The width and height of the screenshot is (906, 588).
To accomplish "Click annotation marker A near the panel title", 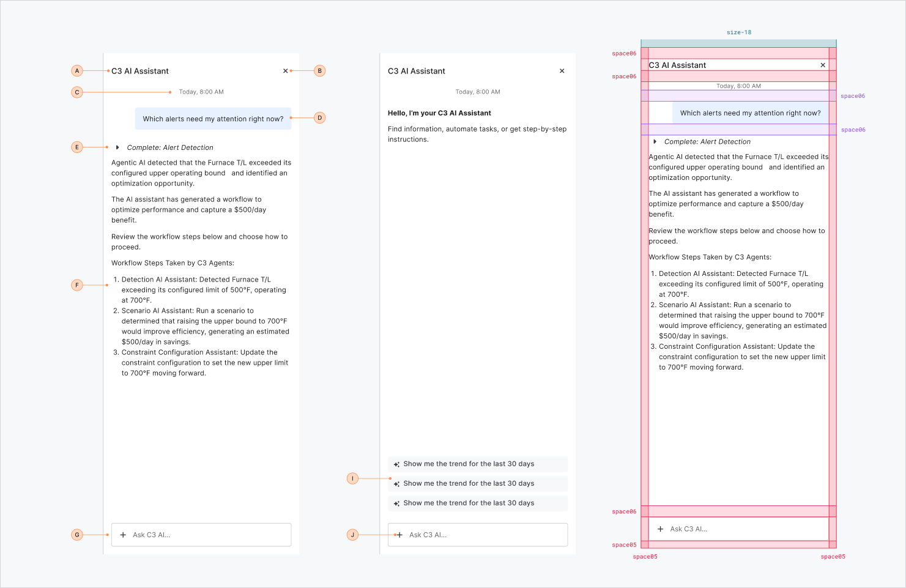I will pyautogui.click(x=77, y=70).
